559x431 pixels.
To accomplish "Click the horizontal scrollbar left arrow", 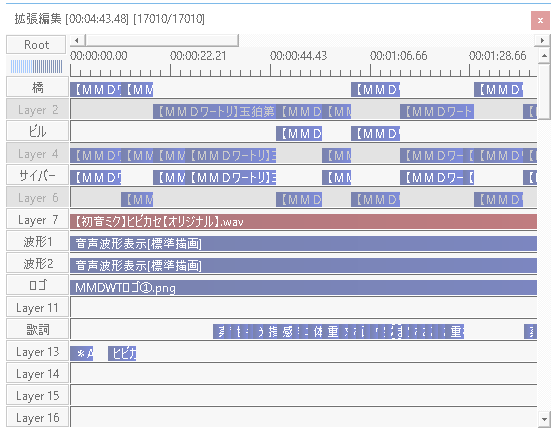I will click(x=76, y=40).
